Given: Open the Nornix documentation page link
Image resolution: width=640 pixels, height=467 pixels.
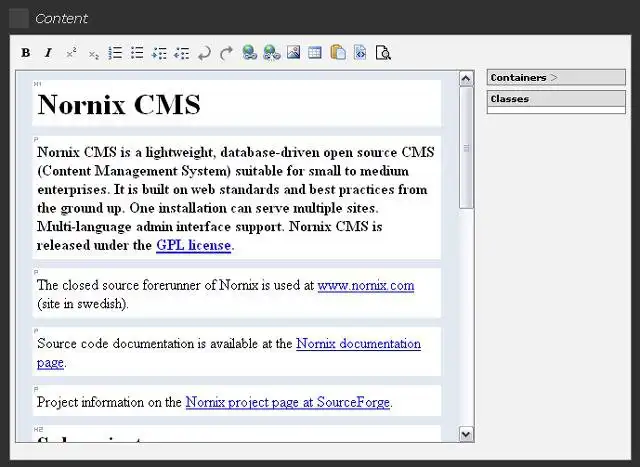Looking at the screenshot, I should 358,344.
